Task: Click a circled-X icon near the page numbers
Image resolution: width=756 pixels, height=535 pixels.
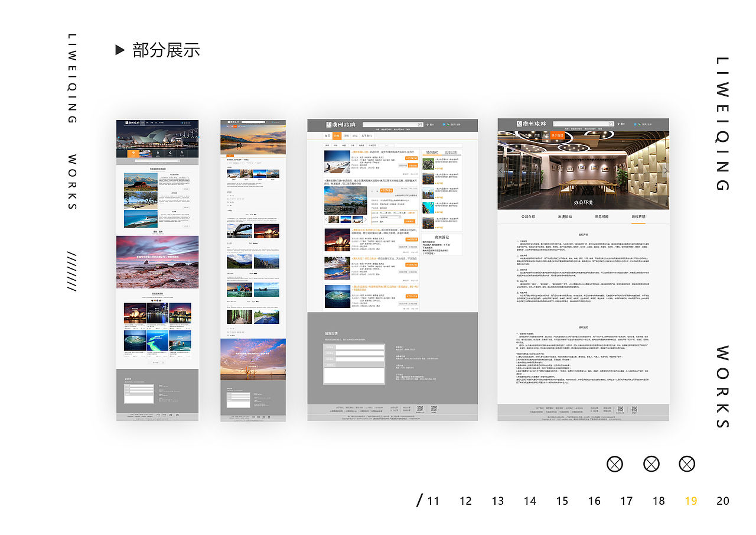Action: [x=615, y=464]
